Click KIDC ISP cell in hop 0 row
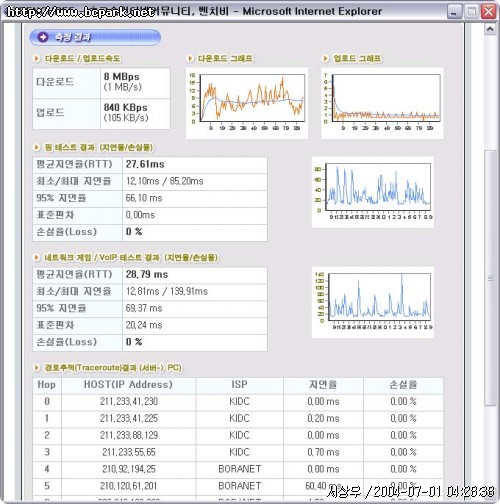 pyautogui.click(x=239, y=401)
